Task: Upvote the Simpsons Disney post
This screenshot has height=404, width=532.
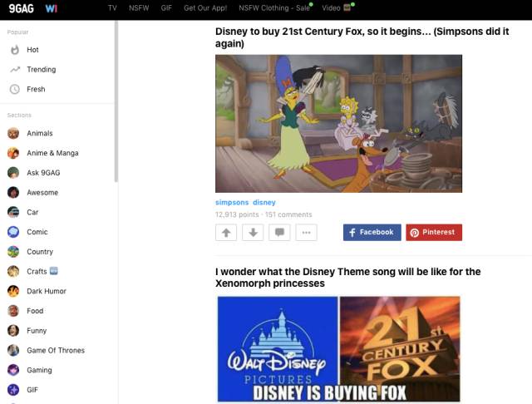Action: (x=226, y=233)
